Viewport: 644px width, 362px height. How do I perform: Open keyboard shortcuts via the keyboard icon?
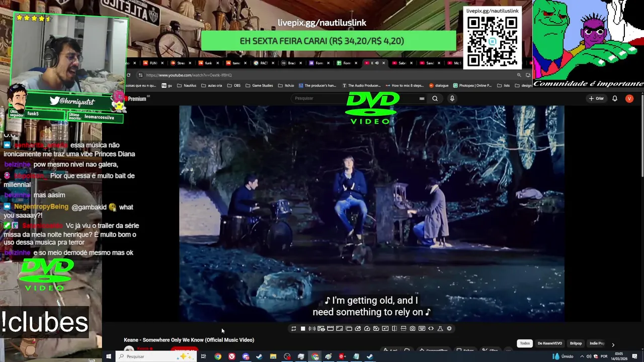click(422, 328)
